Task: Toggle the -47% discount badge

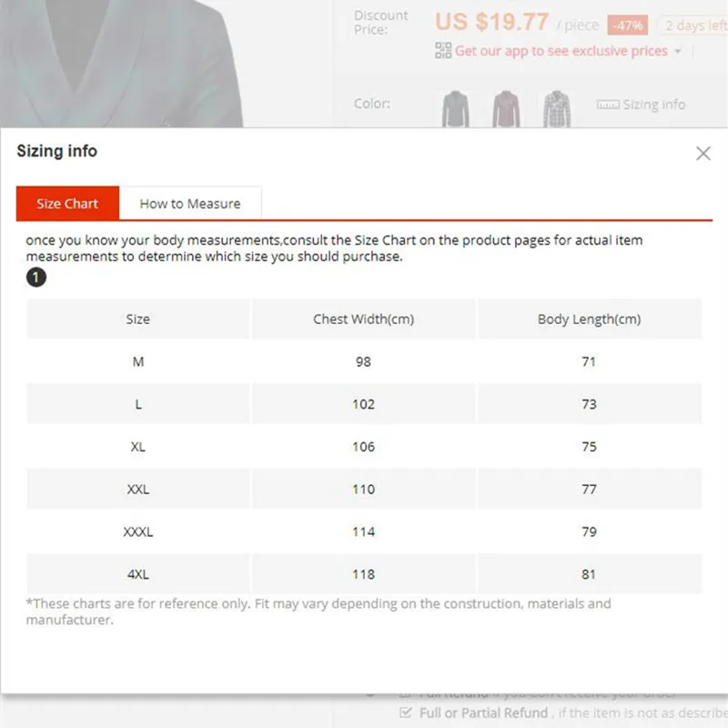Action: coord(627,25)
